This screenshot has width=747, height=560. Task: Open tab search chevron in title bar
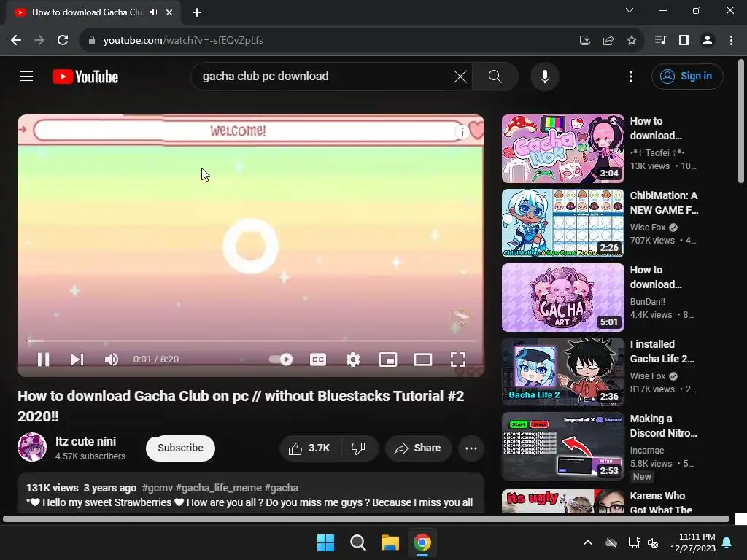[630, 10]
